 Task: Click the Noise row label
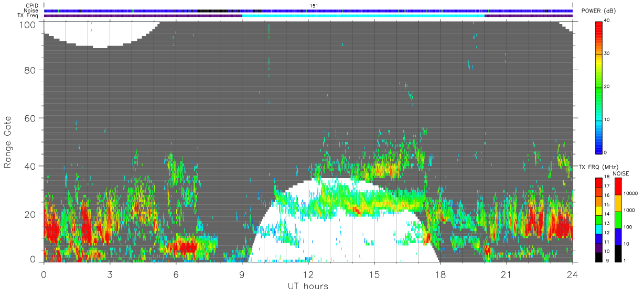[x=32, y=10]
